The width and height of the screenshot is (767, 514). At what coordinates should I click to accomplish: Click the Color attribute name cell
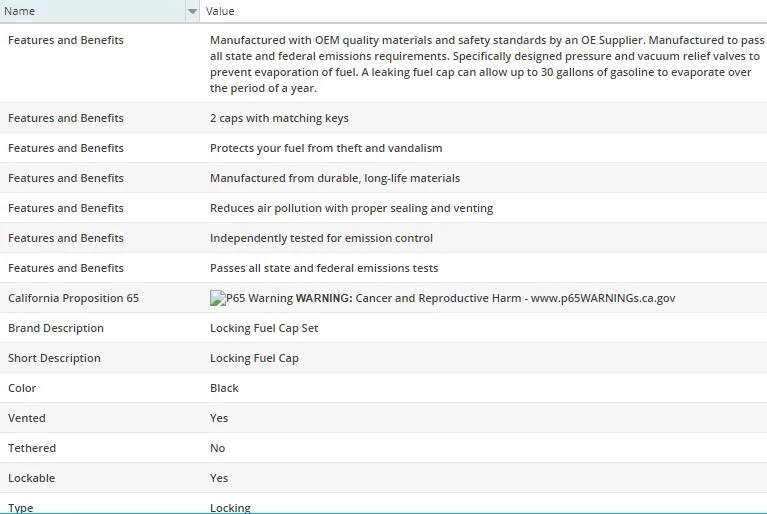pos(22,388)
